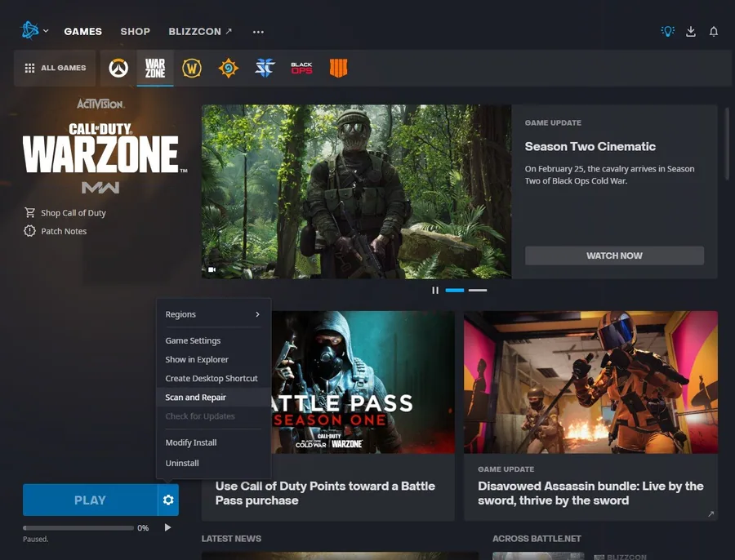Open the gear options beside PLAY

coord(168,500)
